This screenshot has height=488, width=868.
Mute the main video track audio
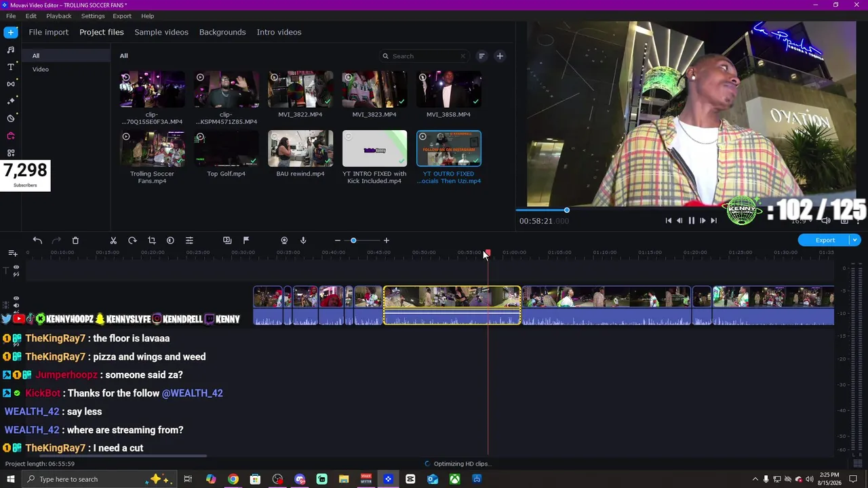coord(16,306)
